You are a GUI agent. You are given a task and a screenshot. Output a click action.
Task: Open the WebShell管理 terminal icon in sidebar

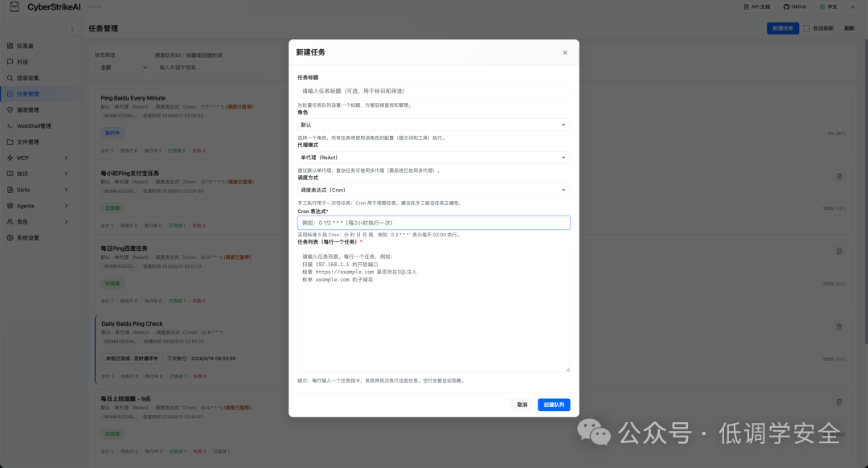tap(10, 126)
